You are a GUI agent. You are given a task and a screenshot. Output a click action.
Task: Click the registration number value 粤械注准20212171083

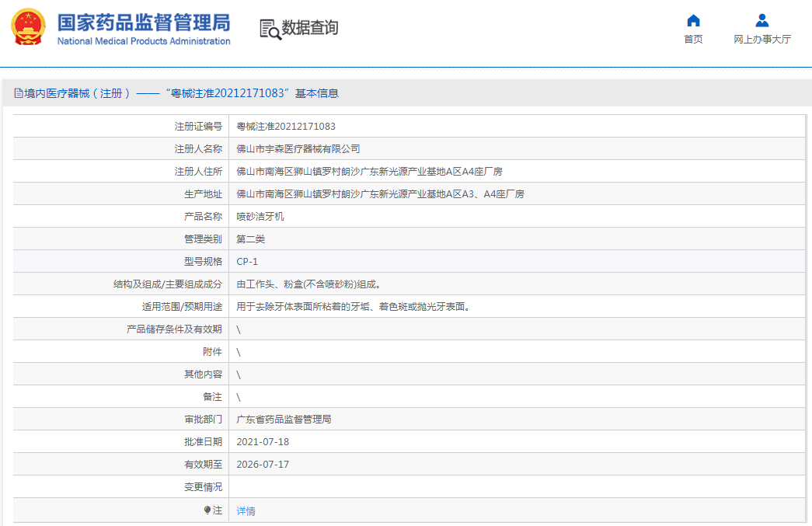286,127
